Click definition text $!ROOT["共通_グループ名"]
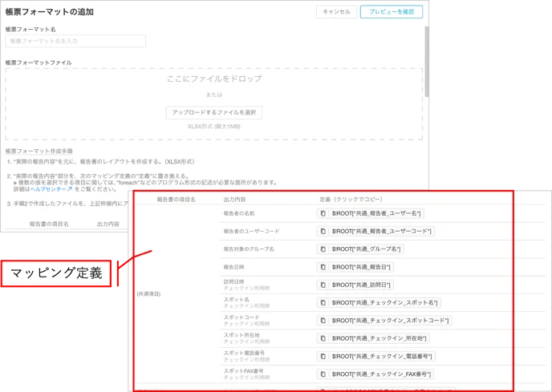This screenshot has height=392, width=552. click(366, 249)
